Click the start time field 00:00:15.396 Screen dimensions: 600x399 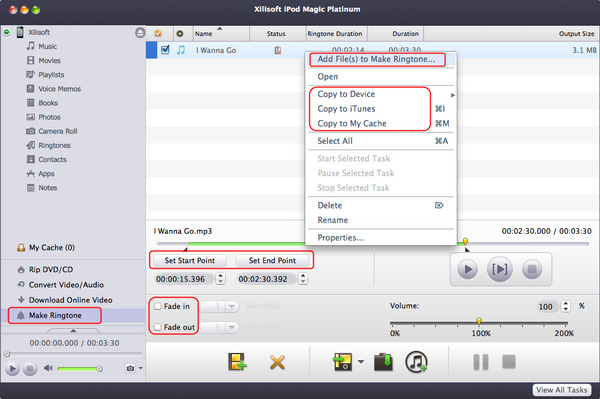click(x=185, y=279)
